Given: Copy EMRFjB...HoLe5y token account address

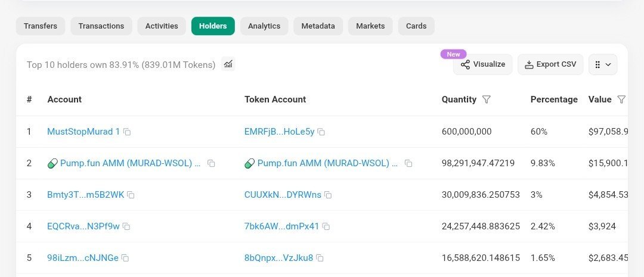Looking at the screenshot, I should pos(321,132).
